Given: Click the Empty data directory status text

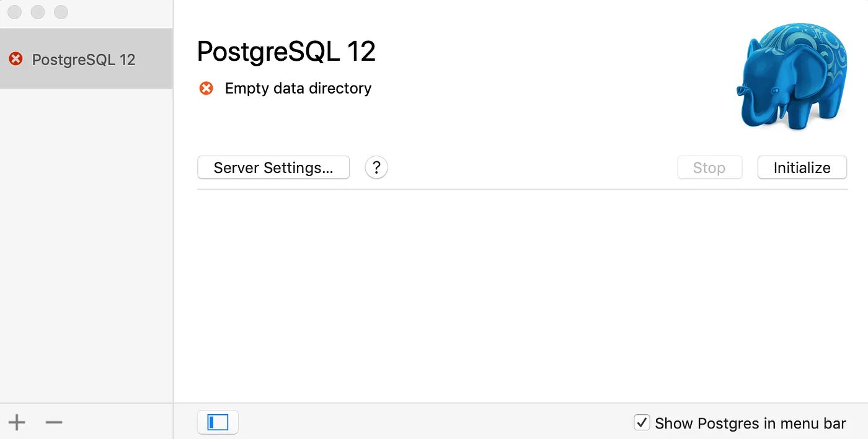Looking at the screenshot, I should click(298, 89).
